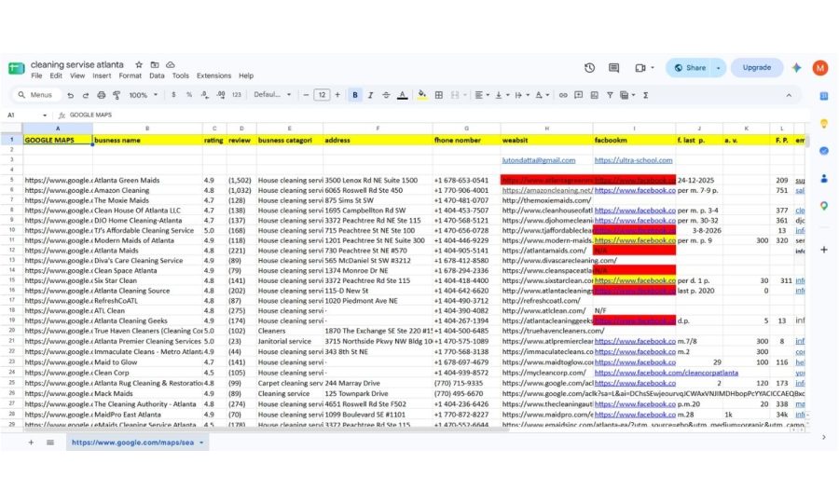839x504 pixels.
Task: Collapse the toolbar header chevron
Action: [788, 95]
